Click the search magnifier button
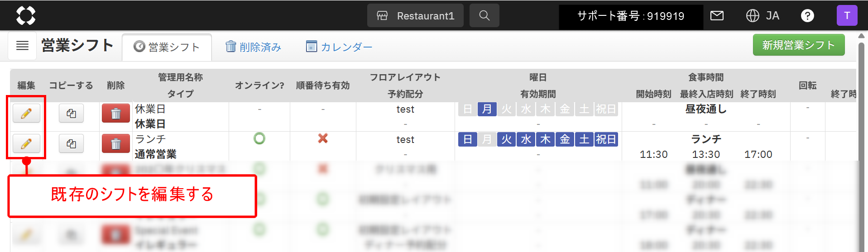The image size is (868, 252). pyautogui.click(x=484, y=15)
